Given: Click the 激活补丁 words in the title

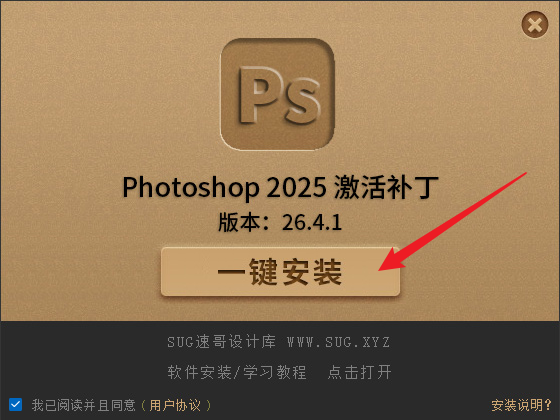Looking at the screenshot, I should [x=386, y=187].
